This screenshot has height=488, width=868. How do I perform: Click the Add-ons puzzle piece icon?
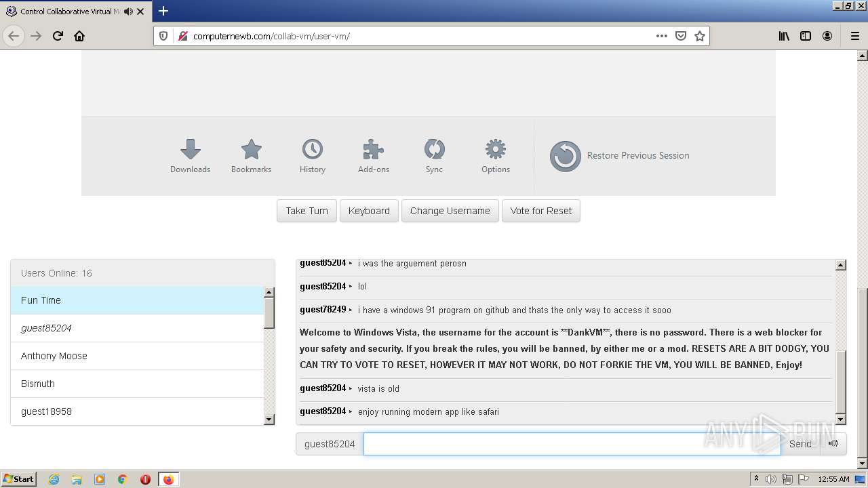click(x=374, y=156)
